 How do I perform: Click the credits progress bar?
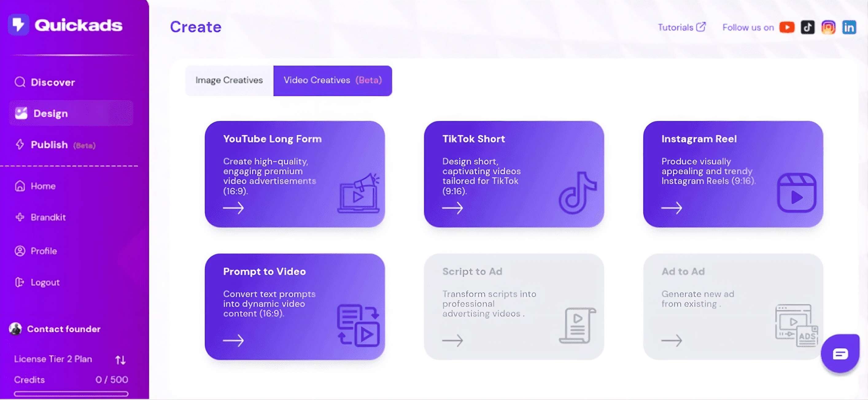(x=71, y=394)
